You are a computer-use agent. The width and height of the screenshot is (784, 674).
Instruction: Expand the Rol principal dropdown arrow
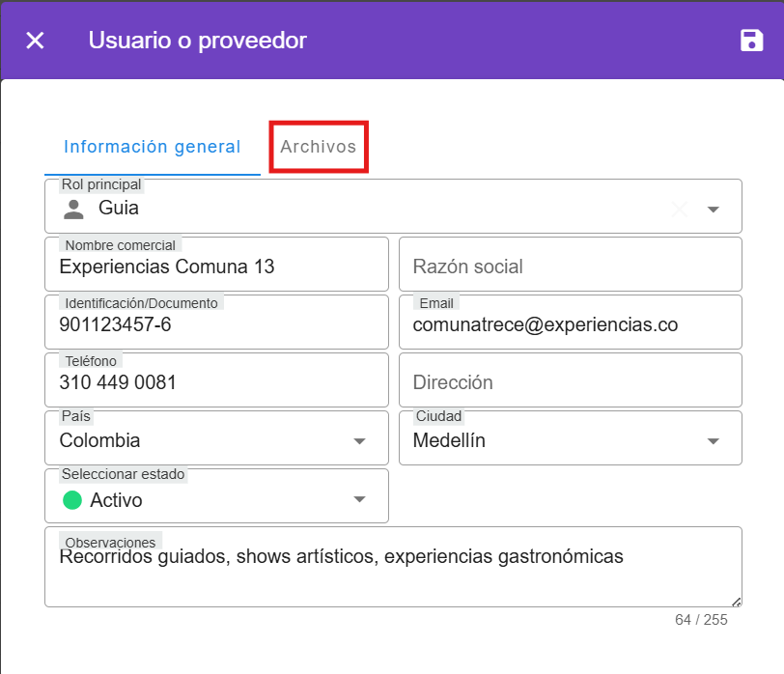[x=714, y=209]
